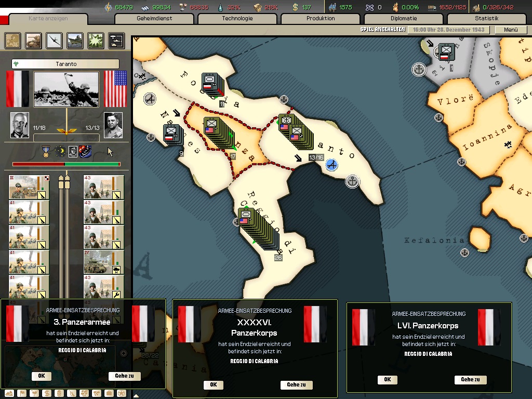Viewport: 532px width, 399px height.
Task: Open the Diplomatie tab
Action: pos(403,18)
